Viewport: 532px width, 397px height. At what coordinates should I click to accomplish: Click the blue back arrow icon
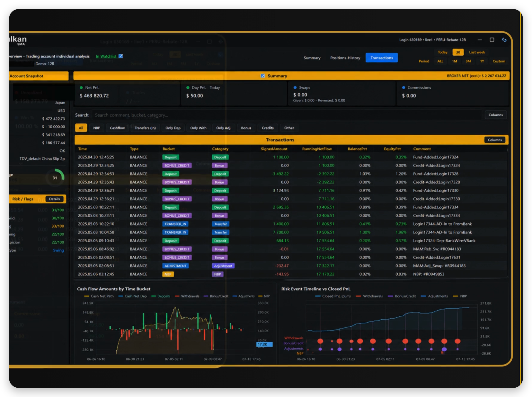click(x=504, y=40)
